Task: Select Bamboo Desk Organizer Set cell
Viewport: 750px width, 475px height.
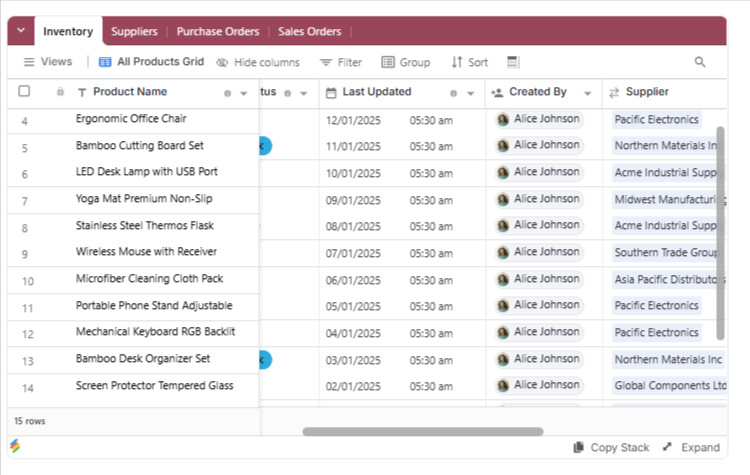Action: [143, 359]
